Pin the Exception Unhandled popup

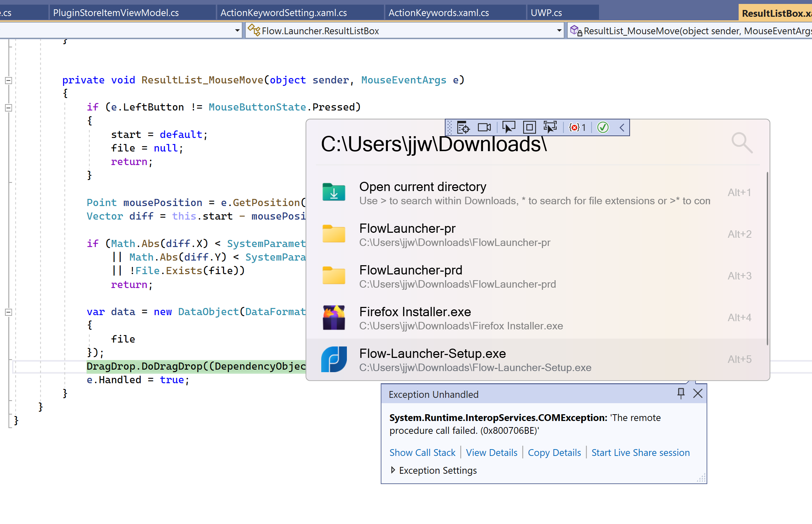[x=681, y=393]
